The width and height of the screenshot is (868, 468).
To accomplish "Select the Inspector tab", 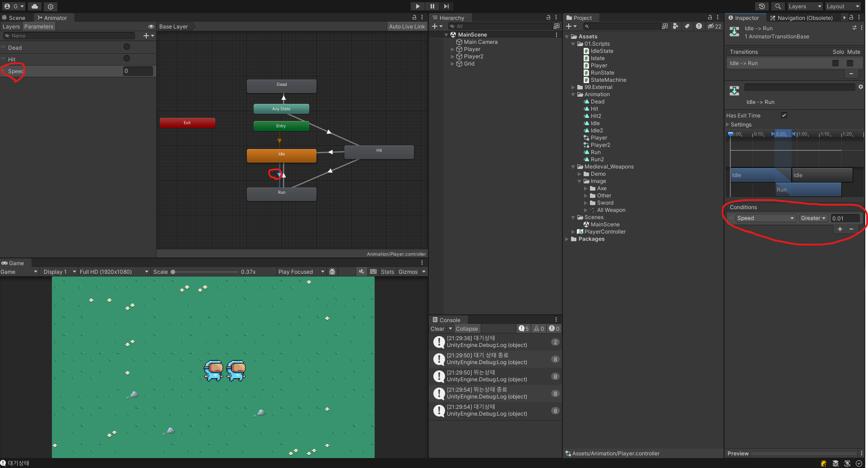I will click(744, 18).
